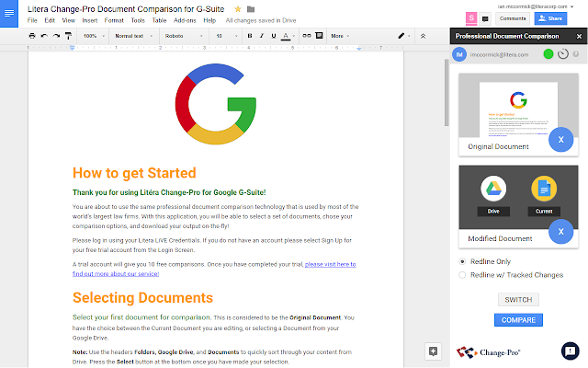Open the Table menu
Viewport: 588px width, 368px height.
[159, 20]
